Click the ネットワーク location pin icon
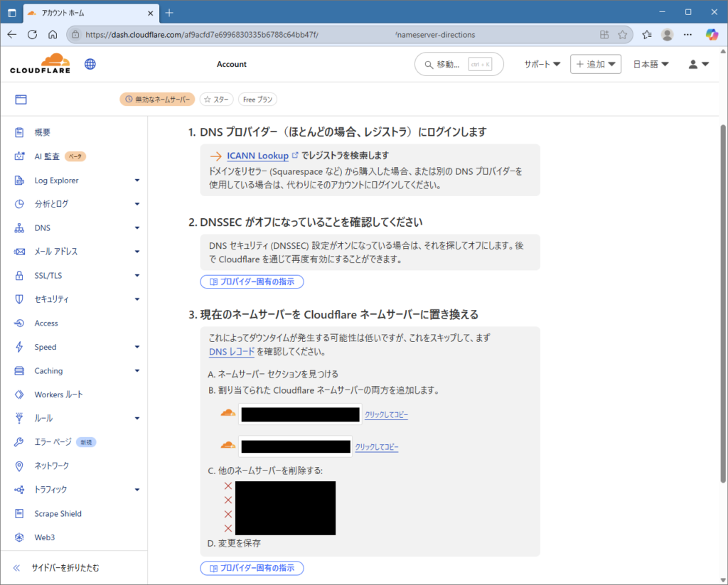The image size is (728, 585). [x=19, y=466]
